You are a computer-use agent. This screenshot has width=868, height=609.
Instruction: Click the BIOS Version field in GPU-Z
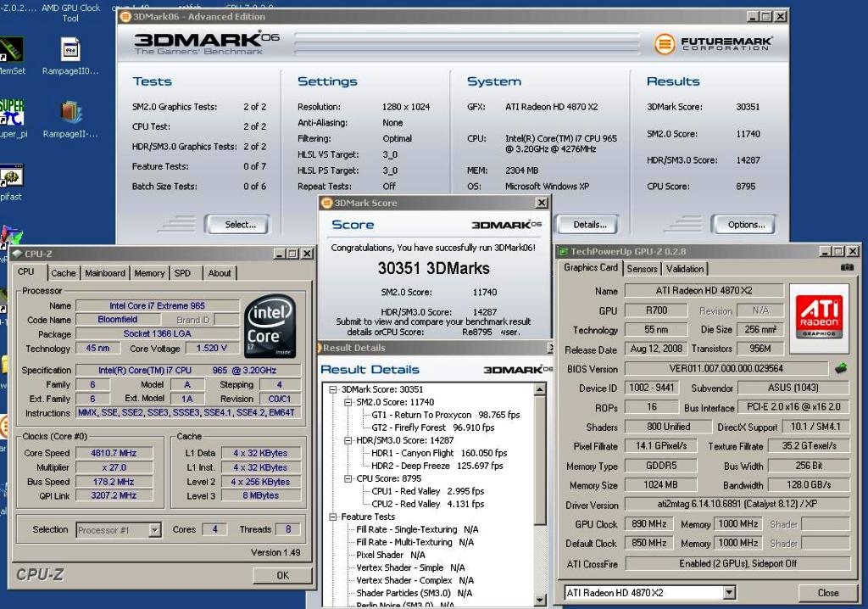726,368
